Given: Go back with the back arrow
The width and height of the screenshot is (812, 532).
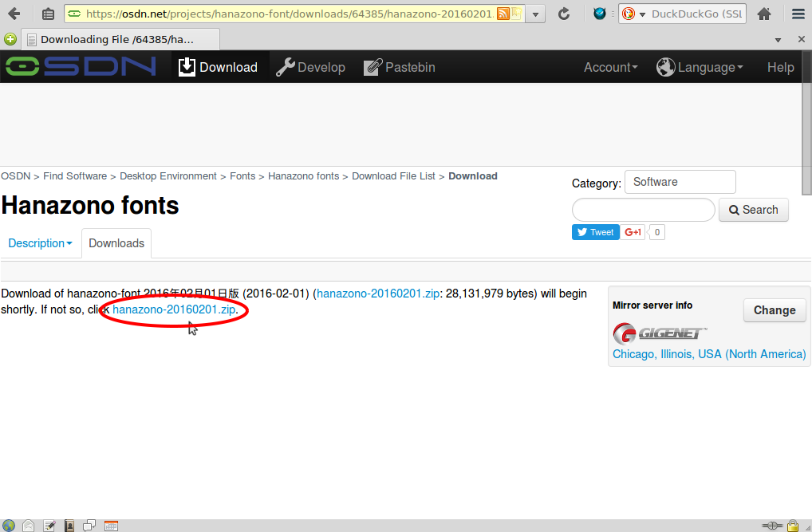Looking at the screenshot, I should click(x=14, y=14).
